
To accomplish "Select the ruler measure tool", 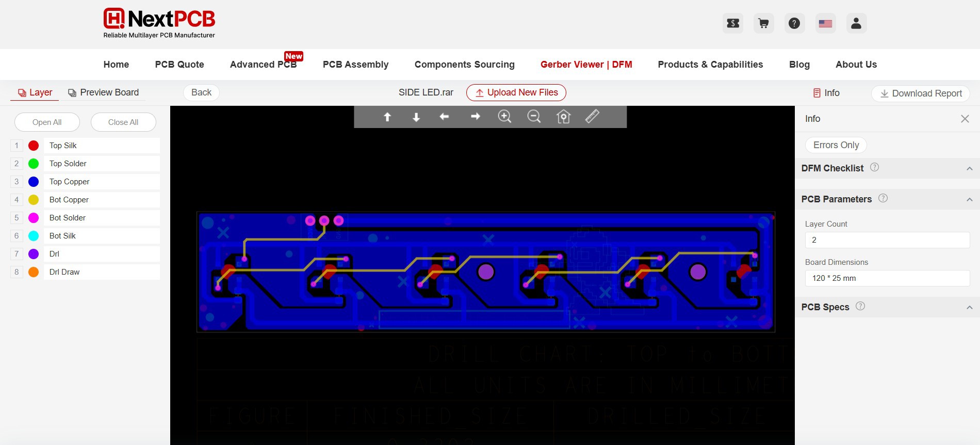I will pyautogui.click(x=592, y=116).
